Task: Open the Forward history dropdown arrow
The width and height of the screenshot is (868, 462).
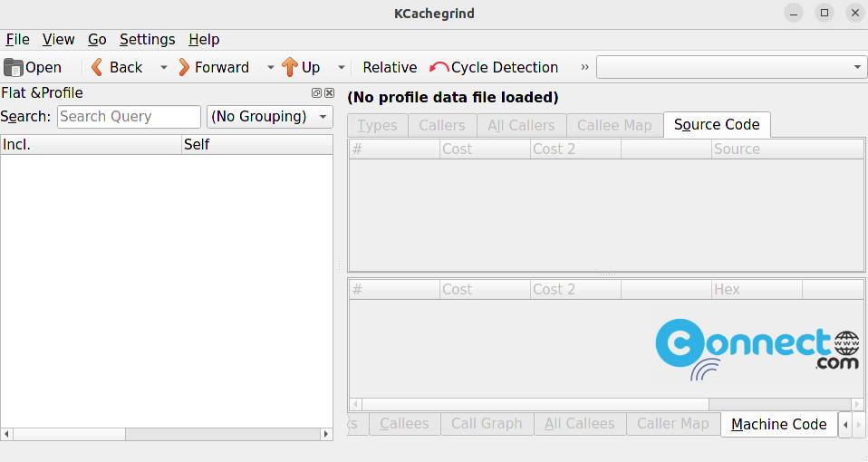Action: click(x=271, y=68)
